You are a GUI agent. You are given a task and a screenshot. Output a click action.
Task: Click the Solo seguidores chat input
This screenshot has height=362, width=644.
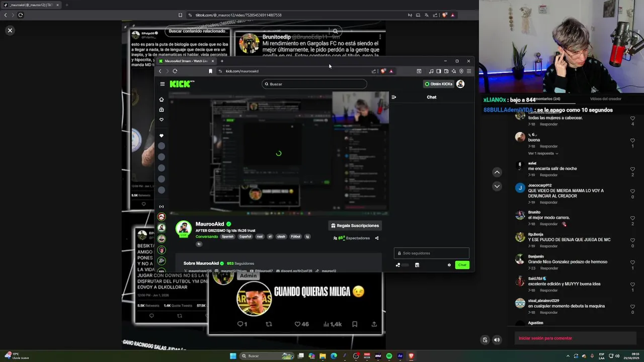pyautogui.click(x=432, y=253)
